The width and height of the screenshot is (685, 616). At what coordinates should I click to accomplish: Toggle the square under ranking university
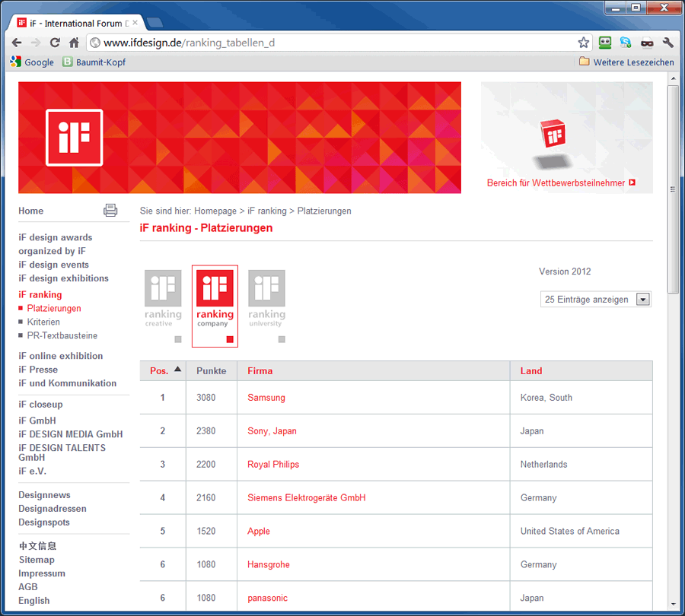pos(282,339)
